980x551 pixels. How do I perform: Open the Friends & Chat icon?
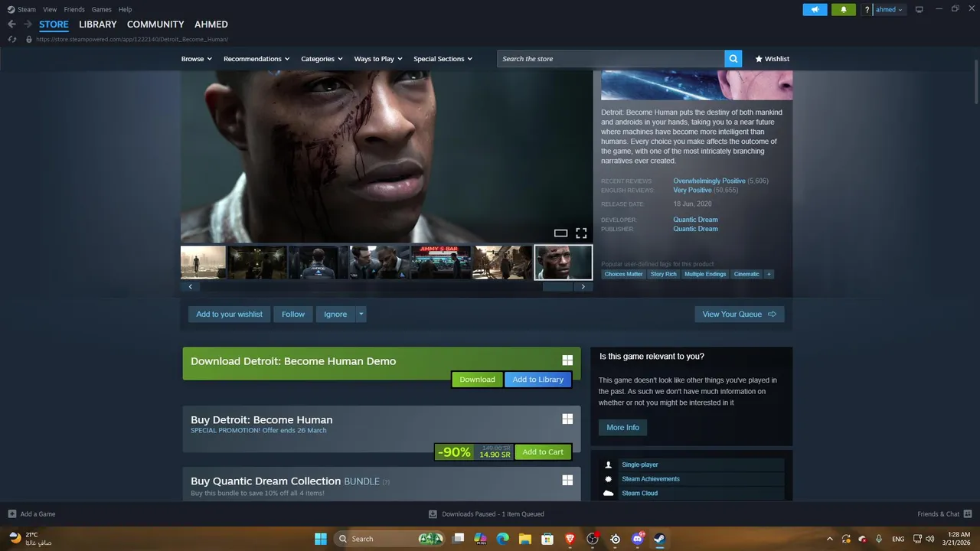(x=968, y=514)
